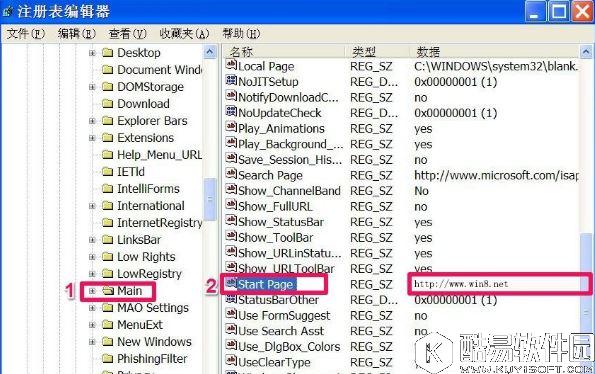Select the Main tree item label
This screenshot has height=374, width=595.
[x=129, y=291]
